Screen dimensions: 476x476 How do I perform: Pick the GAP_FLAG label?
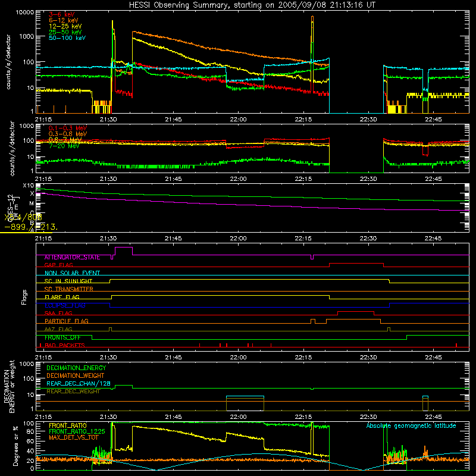(58, 265)
